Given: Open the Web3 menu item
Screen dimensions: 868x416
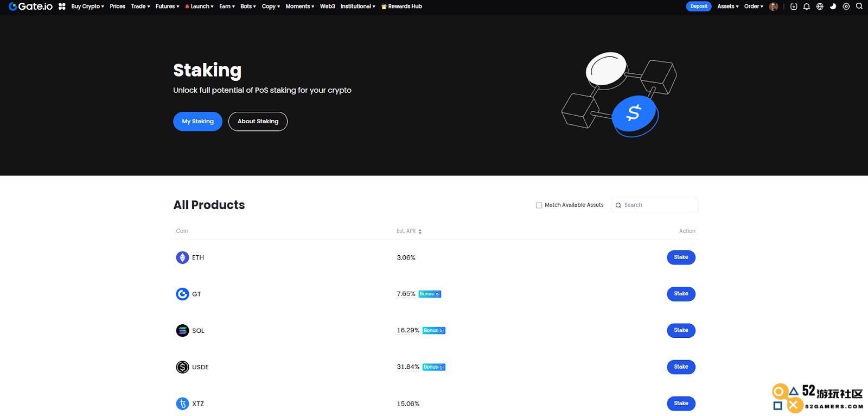Looking at the screenshot, I should point(327,7).
